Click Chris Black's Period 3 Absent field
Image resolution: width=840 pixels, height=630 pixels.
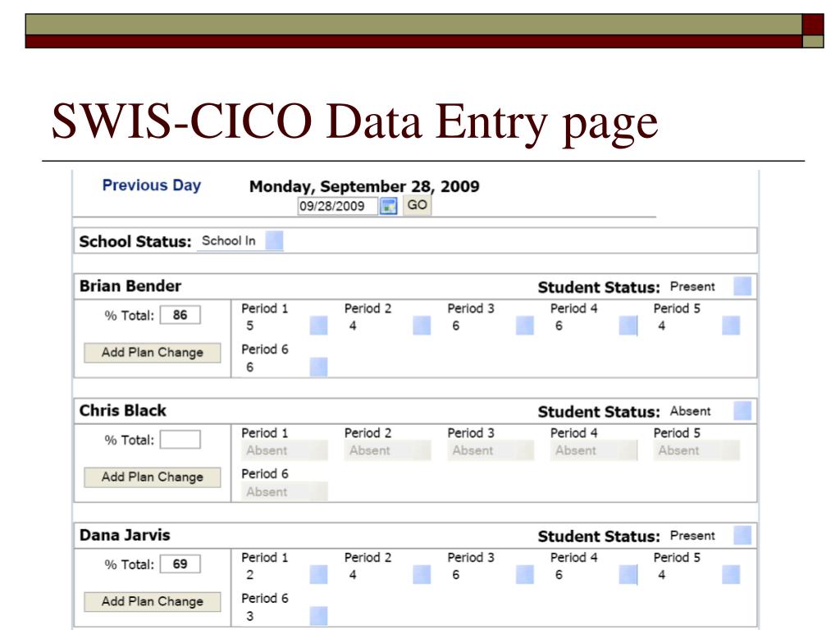(491, 450)
